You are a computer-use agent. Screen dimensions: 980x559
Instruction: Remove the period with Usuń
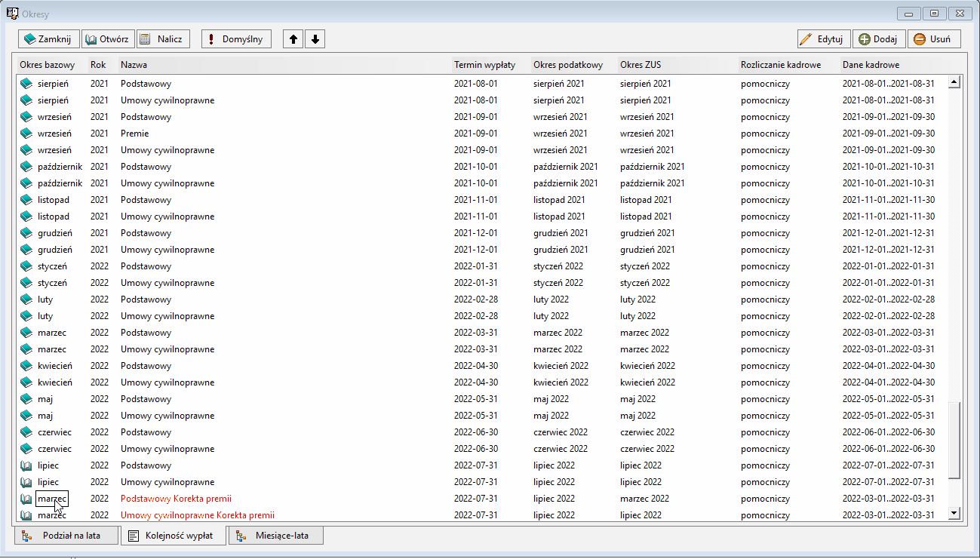pos(934,39)
